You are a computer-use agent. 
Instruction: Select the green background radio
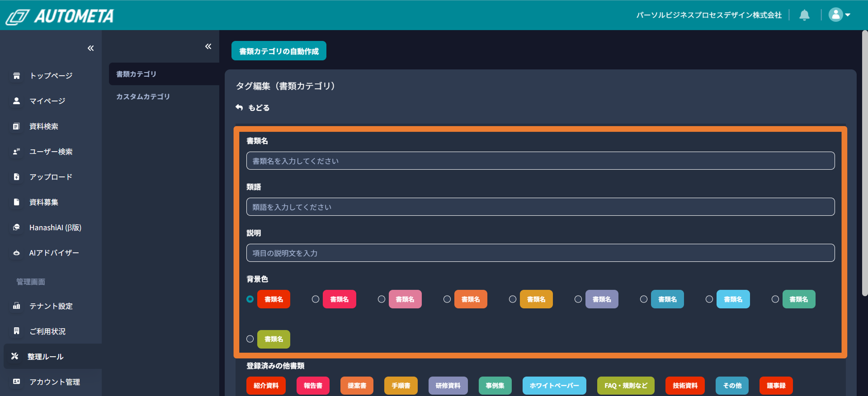click(x=775, y=299)
